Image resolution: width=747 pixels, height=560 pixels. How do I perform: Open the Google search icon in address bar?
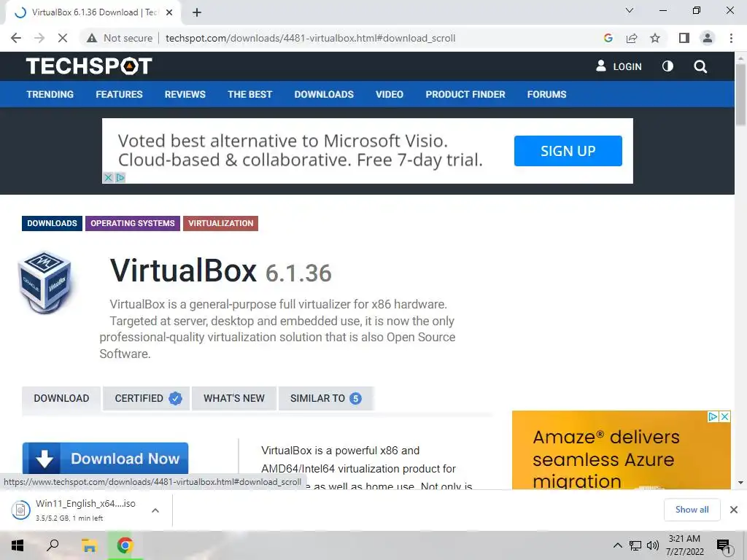pos(608,38)
